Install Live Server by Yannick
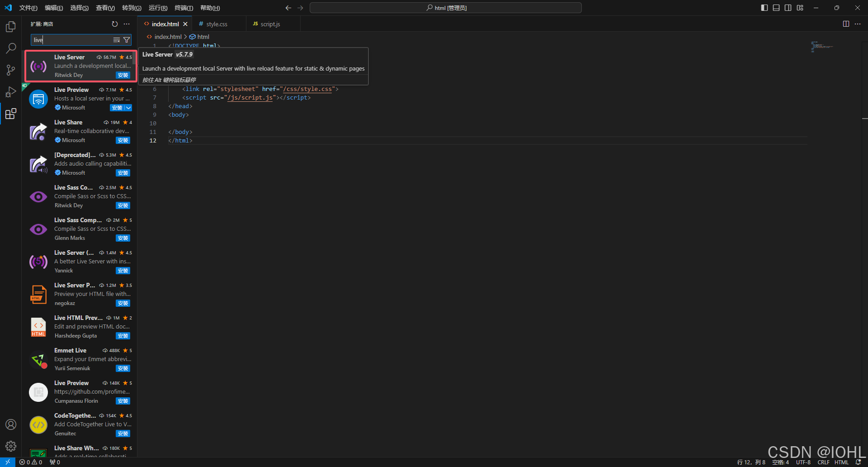Screen dimensions: 868x467 (123, 271)
